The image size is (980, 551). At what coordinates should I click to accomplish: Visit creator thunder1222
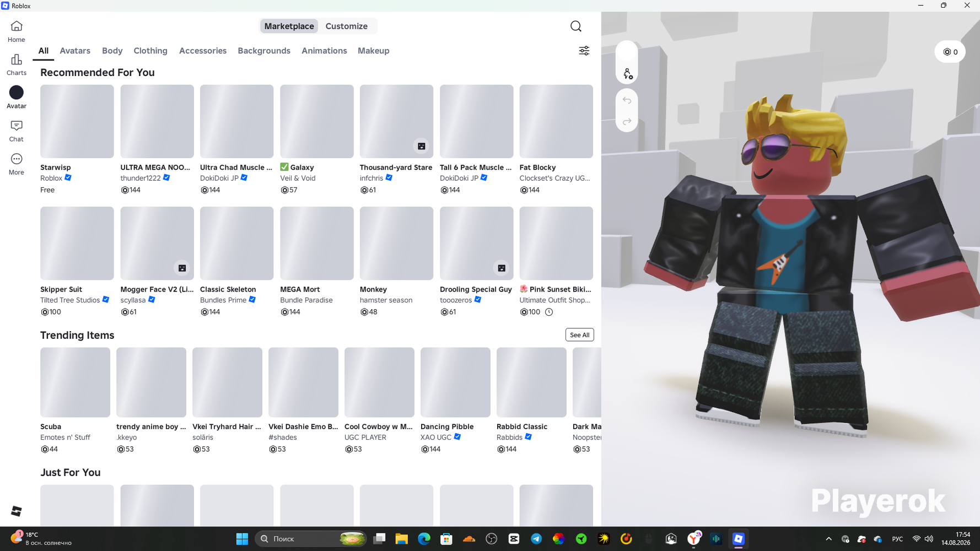(141, 178)
